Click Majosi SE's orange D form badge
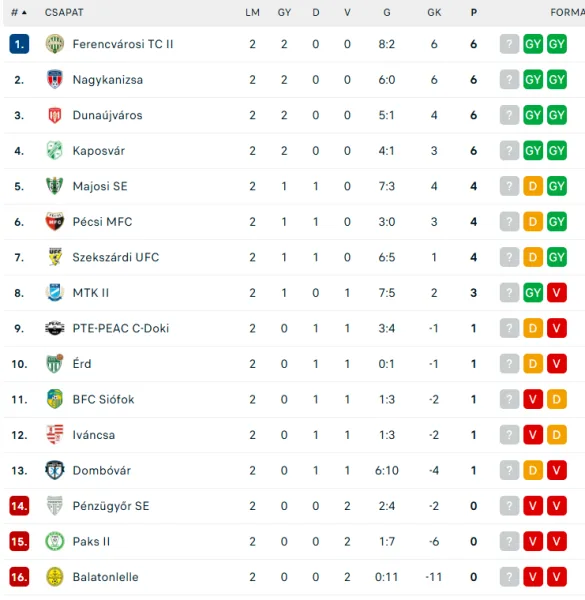The height and width of the screenshot is (600, 585). [533, 186]
